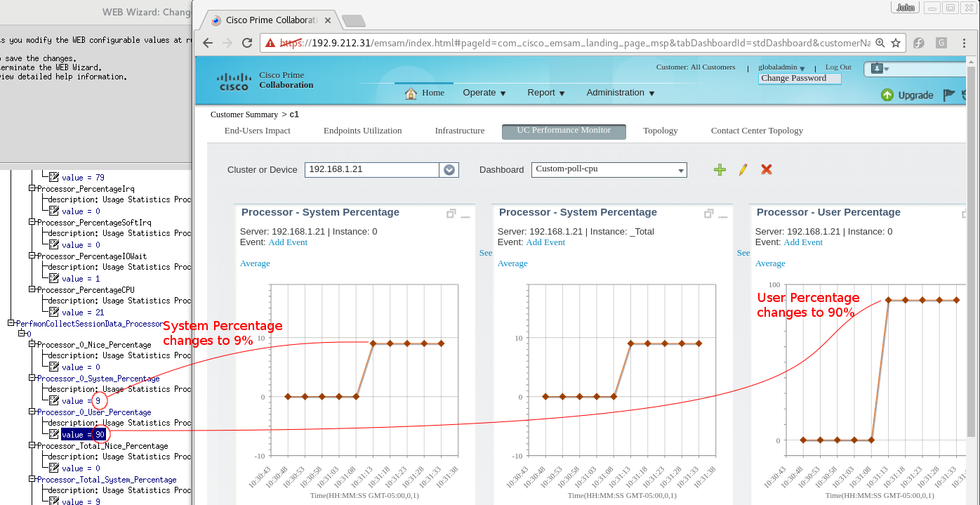Click edit icon beside value = 1 under IOWait
Screen dimensions: 980x505
tap(54, 278)
